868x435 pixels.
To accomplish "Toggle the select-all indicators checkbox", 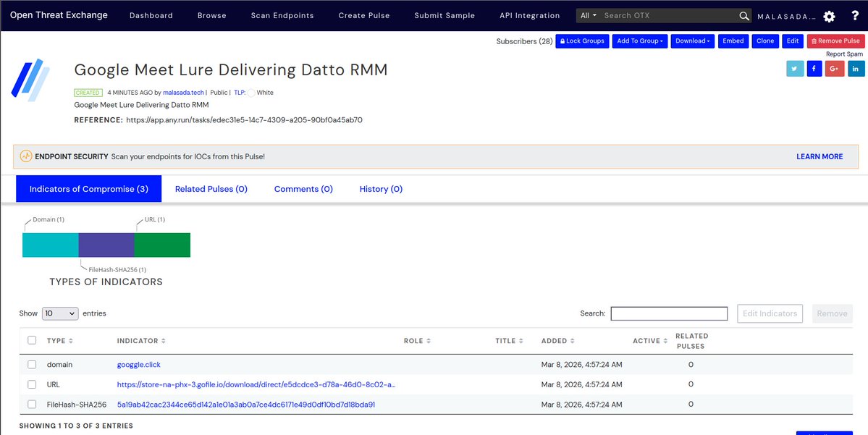I will pyautogui.click(x=32, y=340).
